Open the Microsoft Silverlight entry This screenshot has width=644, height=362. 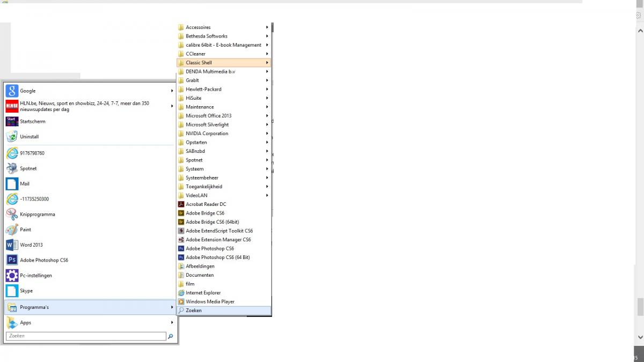coord(224,124)
